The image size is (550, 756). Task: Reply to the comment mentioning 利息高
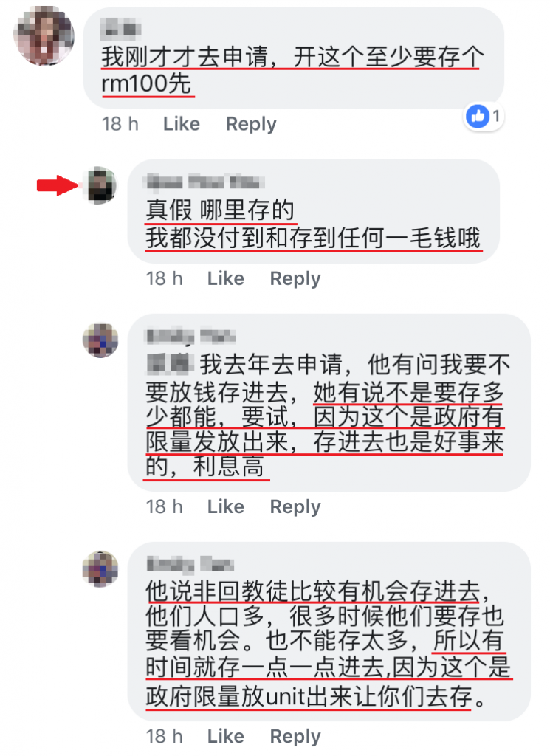tap(295, 506)
